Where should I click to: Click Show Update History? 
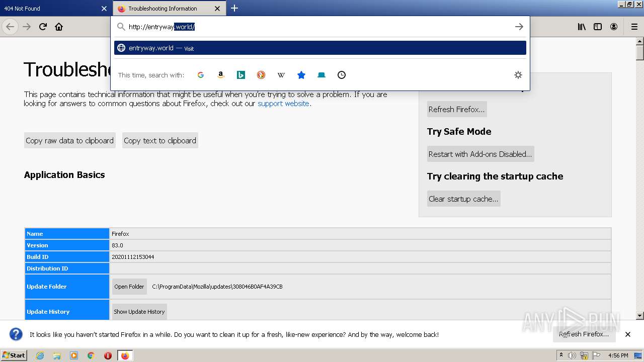[x=139, y=312]
